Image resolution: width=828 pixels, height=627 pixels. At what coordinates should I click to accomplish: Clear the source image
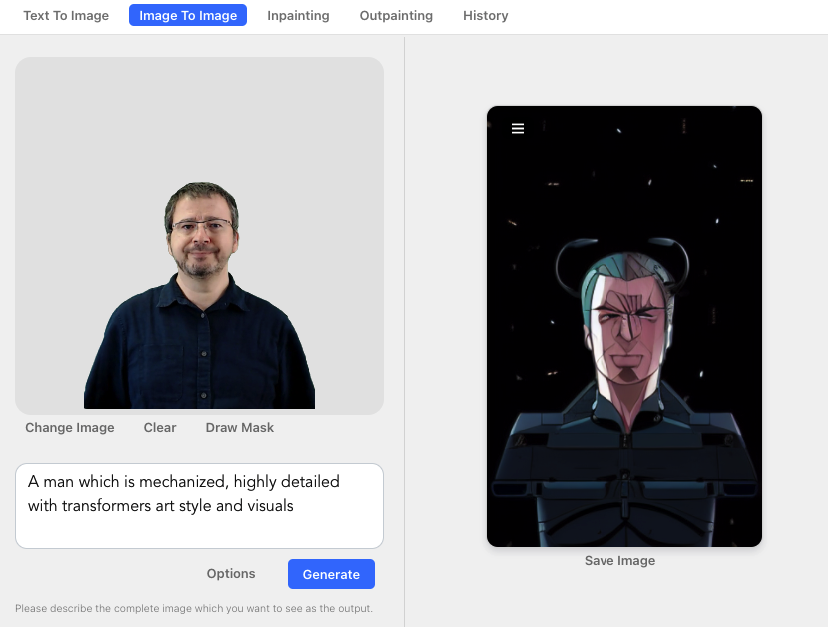[x=160, y=428]
